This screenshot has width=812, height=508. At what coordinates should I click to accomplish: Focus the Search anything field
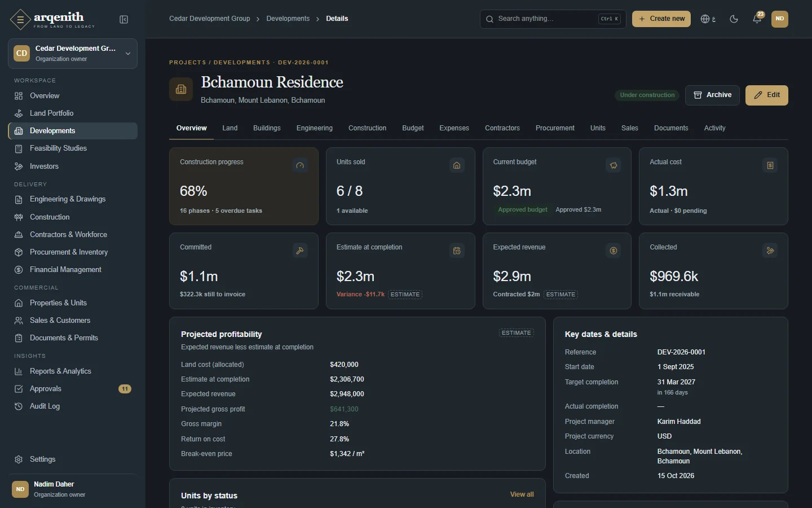pyautogui.click(x=553, y=19)
